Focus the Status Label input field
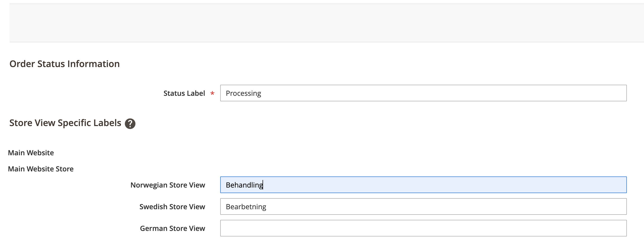This screenshot has height=242, width=644. coord(423,93)
